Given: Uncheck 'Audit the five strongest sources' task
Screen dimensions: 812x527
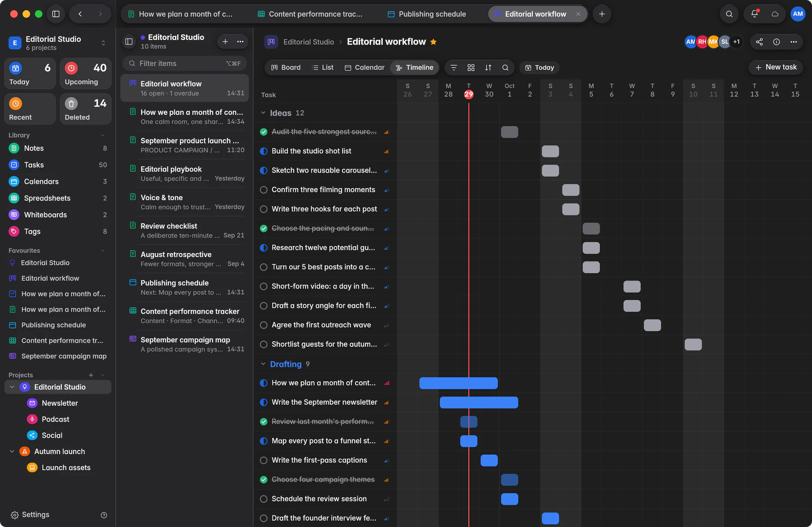Looking at the screenshot, I should pyautogui.click(x=264, y=132).
